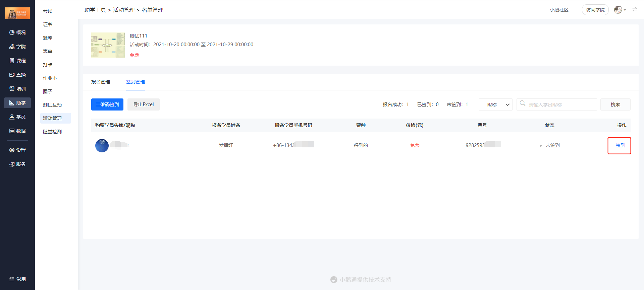This screenshot has width=644, height=290.
Task: Click the 测试111 activity thumbnail
Action: pyautogui.click(x=108, y=45)
